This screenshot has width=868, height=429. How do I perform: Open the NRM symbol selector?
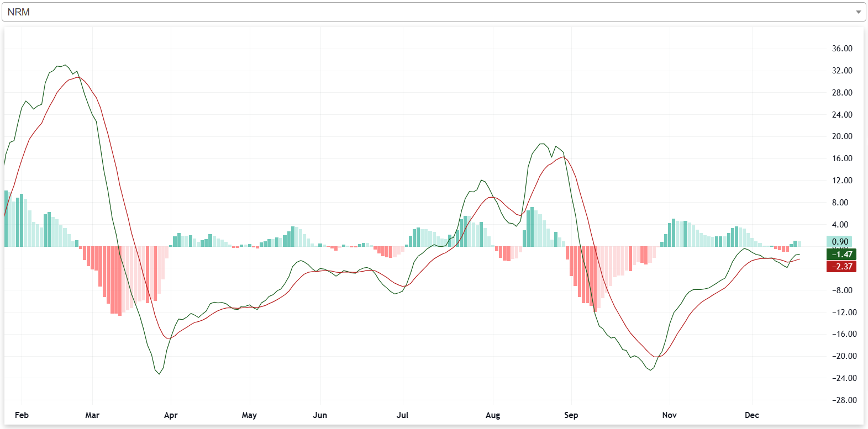[x=431, y=12]
